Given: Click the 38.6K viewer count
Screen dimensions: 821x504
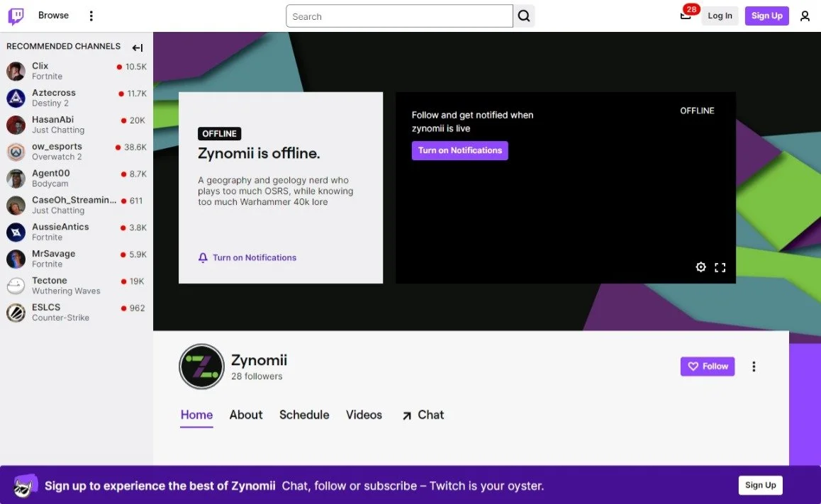Looking at the screenshot, I should click(x=135, y=147).
